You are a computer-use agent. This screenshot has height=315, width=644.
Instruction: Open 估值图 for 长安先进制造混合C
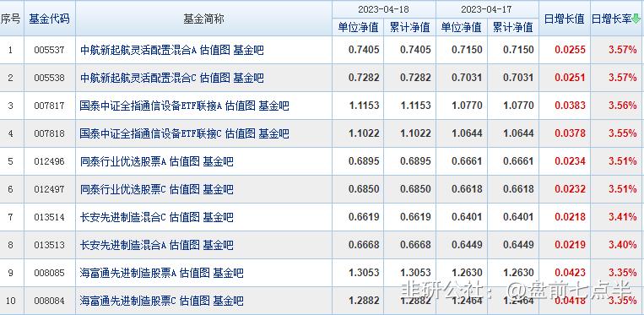click(x=184, y=217)
